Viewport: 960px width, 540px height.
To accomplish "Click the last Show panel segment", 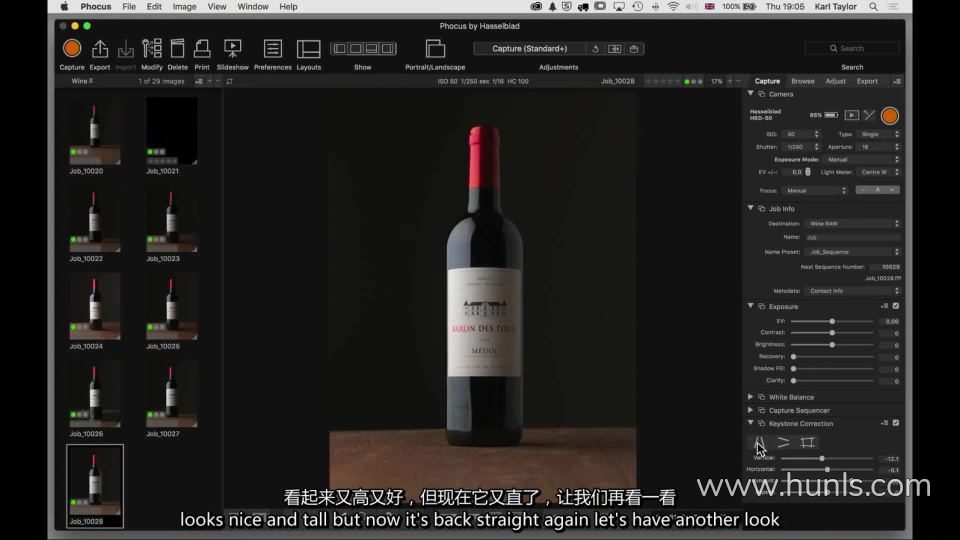I will coord(388,48).
